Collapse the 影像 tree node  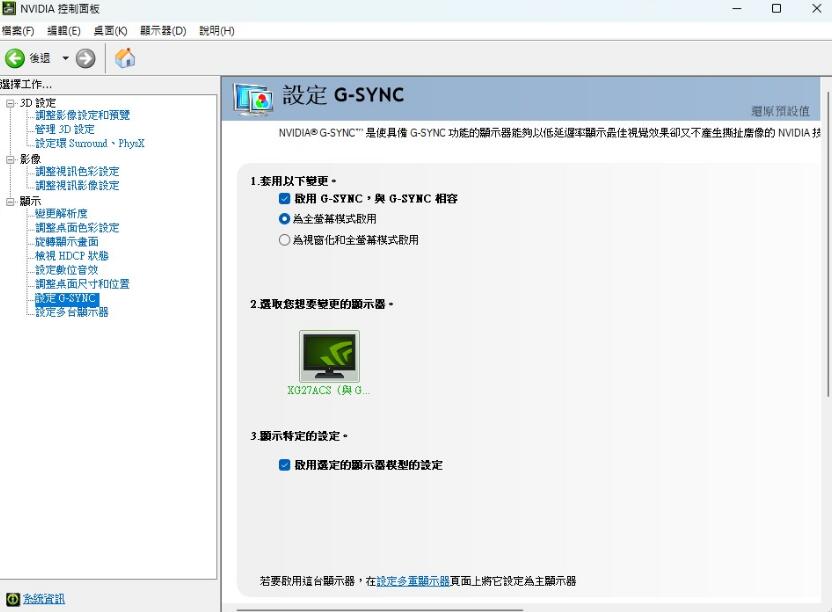tap(10, 159)
